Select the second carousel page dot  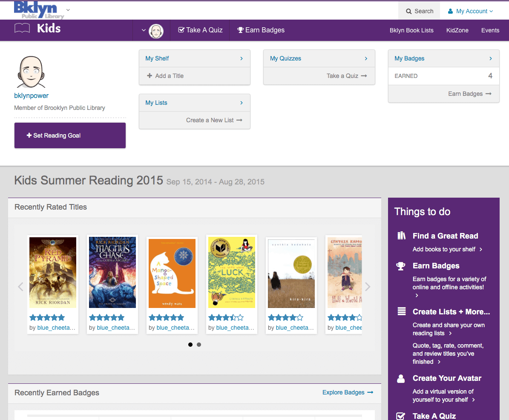[199, 345]
